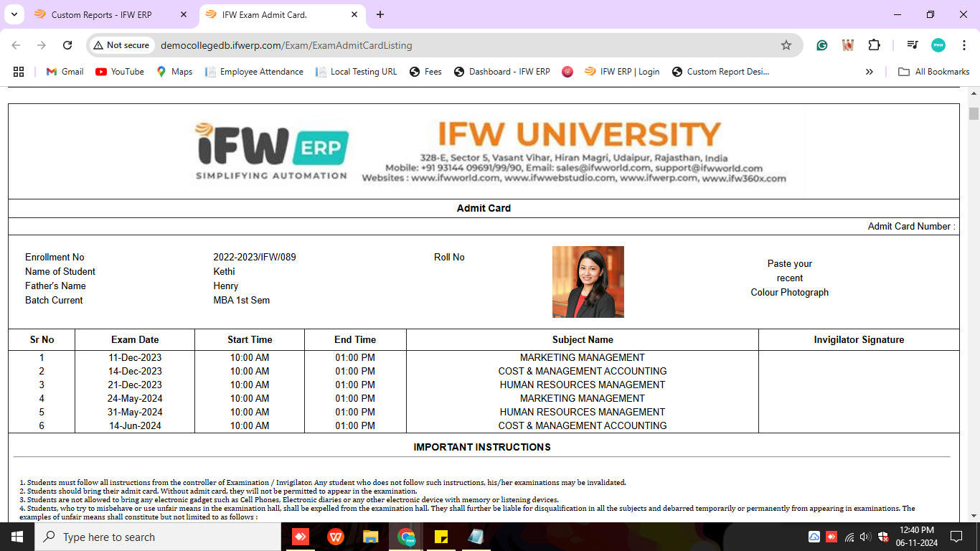Open Employee Attendance bookmark
This screenshot has width=980, height=551.
point(254,72)
